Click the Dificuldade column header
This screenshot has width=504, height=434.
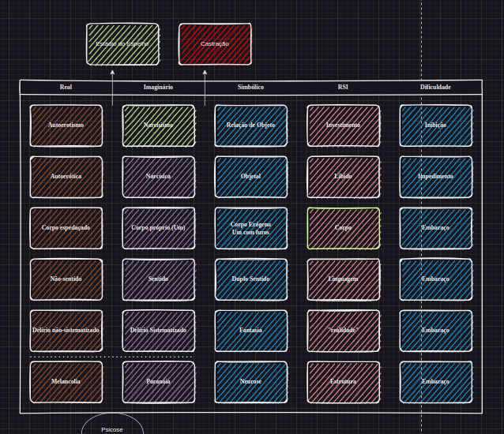pos(435,87)
